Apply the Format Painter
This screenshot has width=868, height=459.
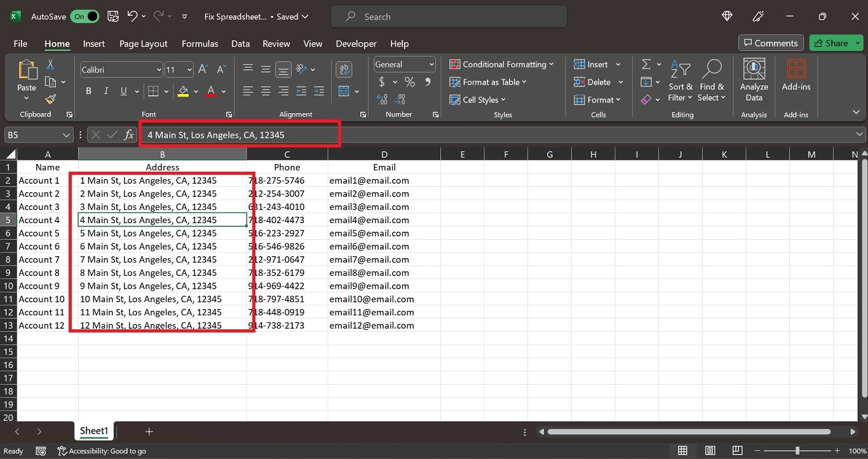[51, 100]
